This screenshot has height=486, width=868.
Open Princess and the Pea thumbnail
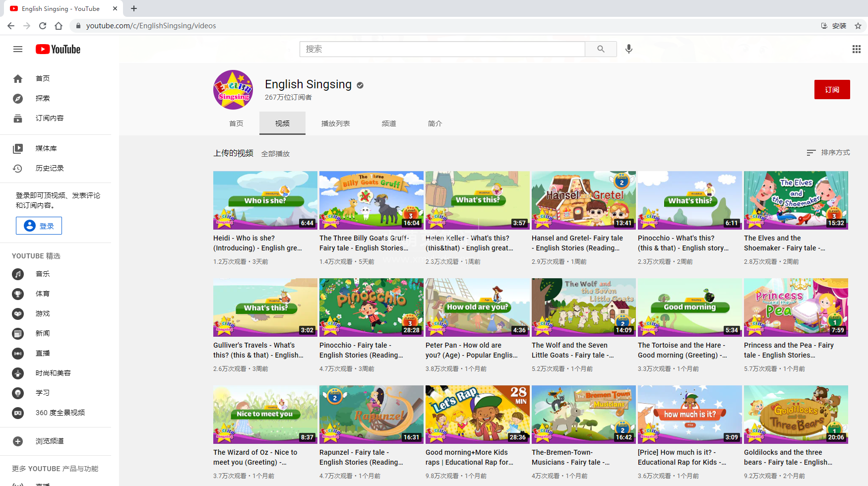(x=796, y=307)
